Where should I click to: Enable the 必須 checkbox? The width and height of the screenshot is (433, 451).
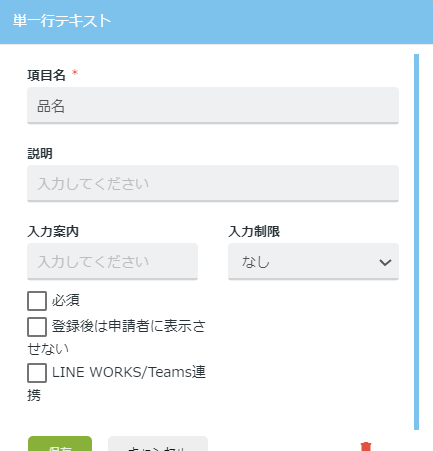click(37, 301)
